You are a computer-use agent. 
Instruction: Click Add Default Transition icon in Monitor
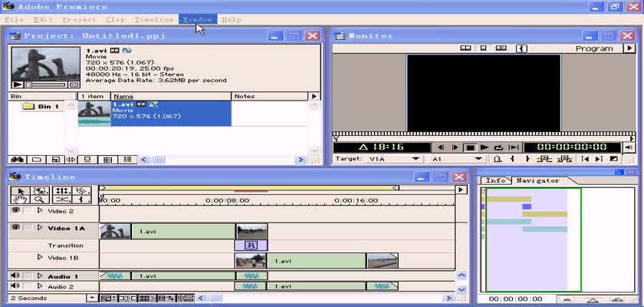pyautogui.click(x=613, y=159)
